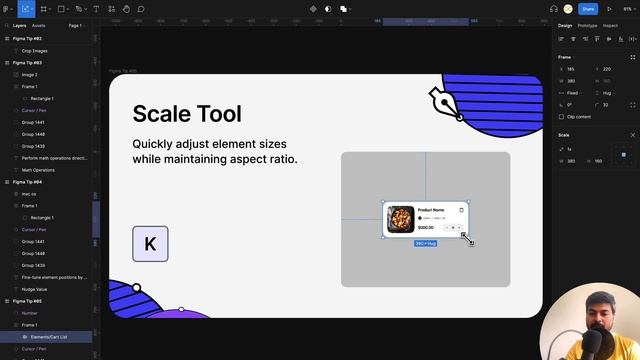
Task: Click the plus quantity button on card
Action: click(x=459, y=228)
